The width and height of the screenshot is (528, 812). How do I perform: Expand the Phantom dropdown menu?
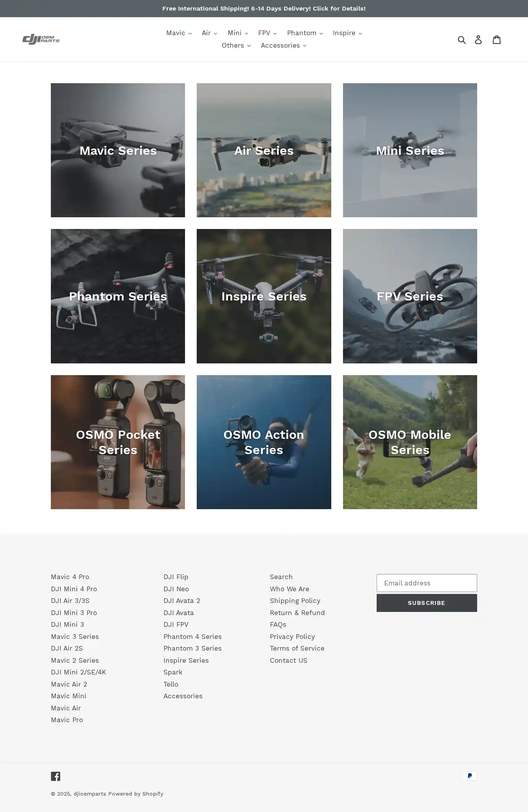click(x=305, y=33)
